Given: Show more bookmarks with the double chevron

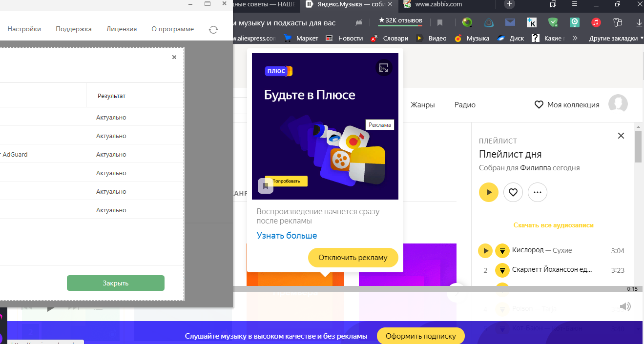Looking at the screenshot, I should [575, 38].
